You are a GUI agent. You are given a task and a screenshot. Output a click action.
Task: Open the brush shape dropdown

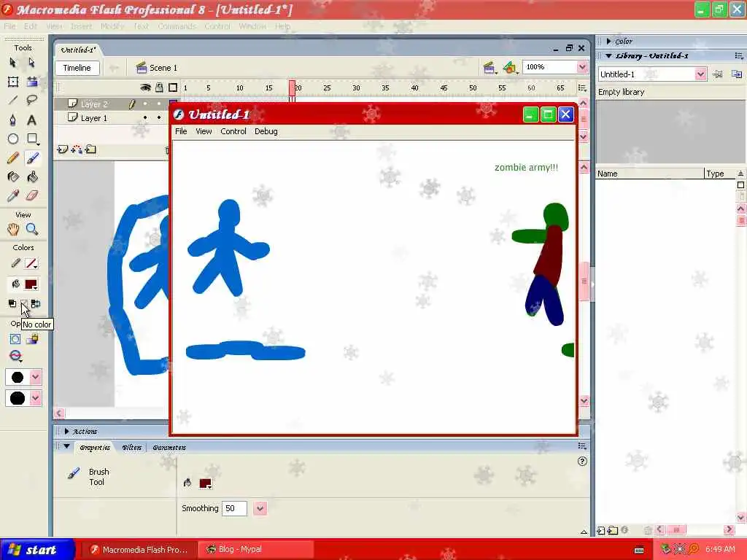pyautogui.click(x=35, y=398)
